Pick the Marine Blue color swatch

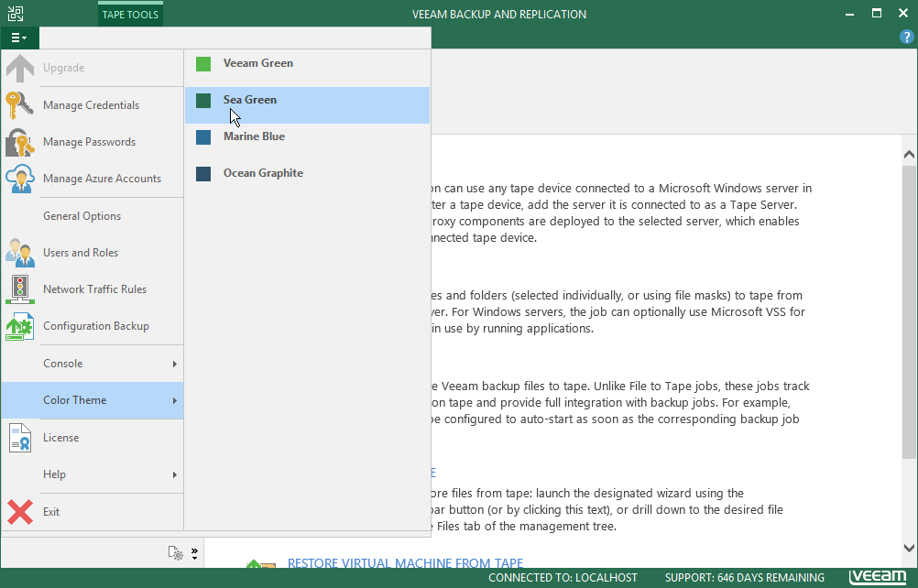(203, 136)
